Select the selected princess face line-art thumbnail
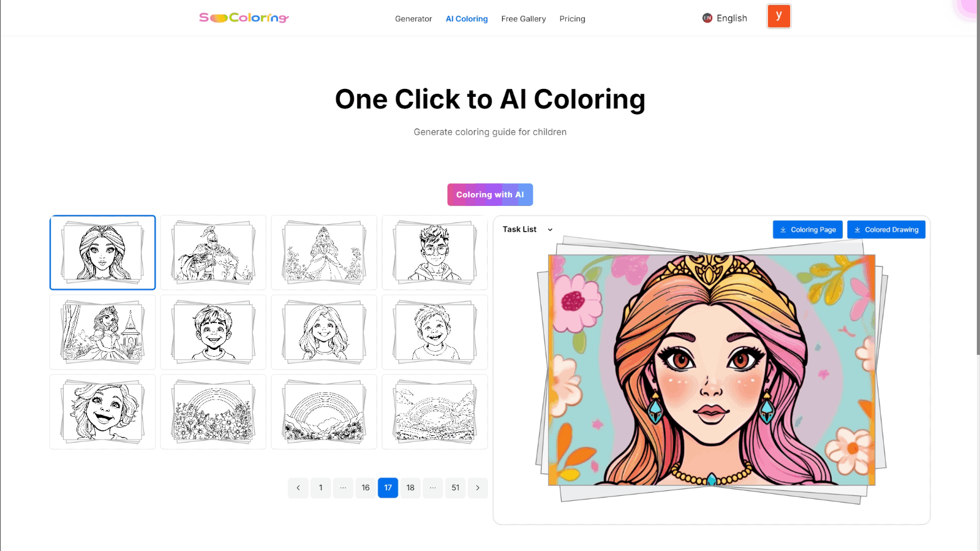This screenshot has width=980, height=551. 103,253
